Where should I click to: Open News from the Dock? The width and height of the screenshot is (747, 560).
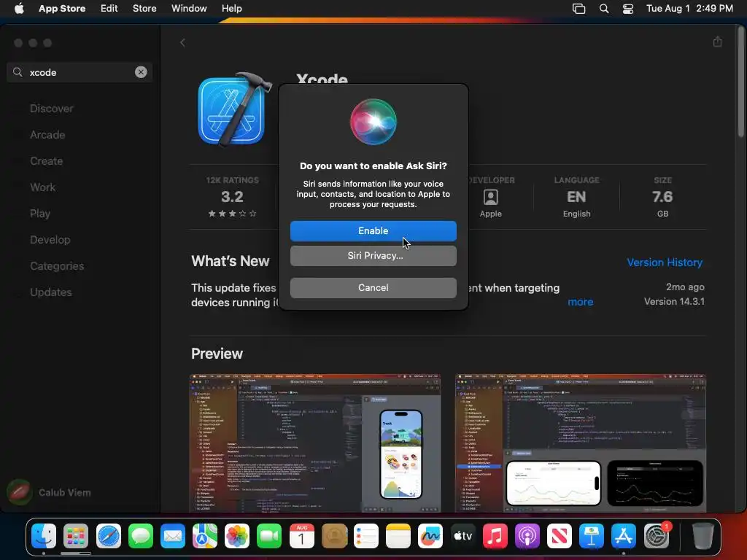coord(560,536)
